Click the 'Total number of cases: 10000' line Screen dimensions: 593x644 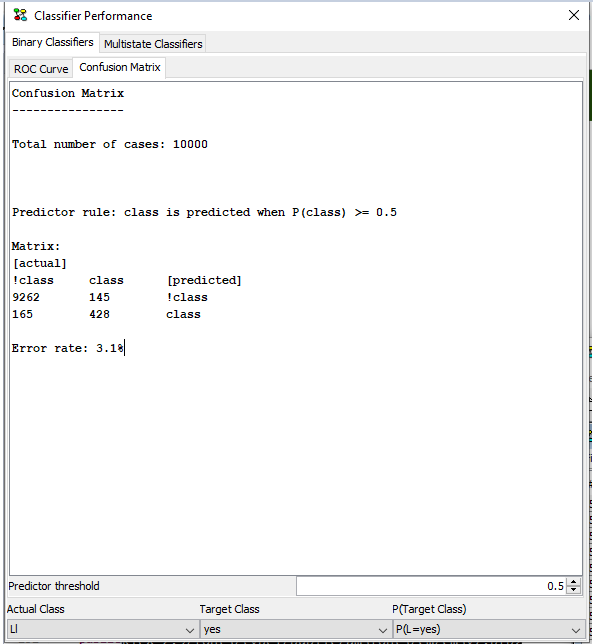click(110, 144)
